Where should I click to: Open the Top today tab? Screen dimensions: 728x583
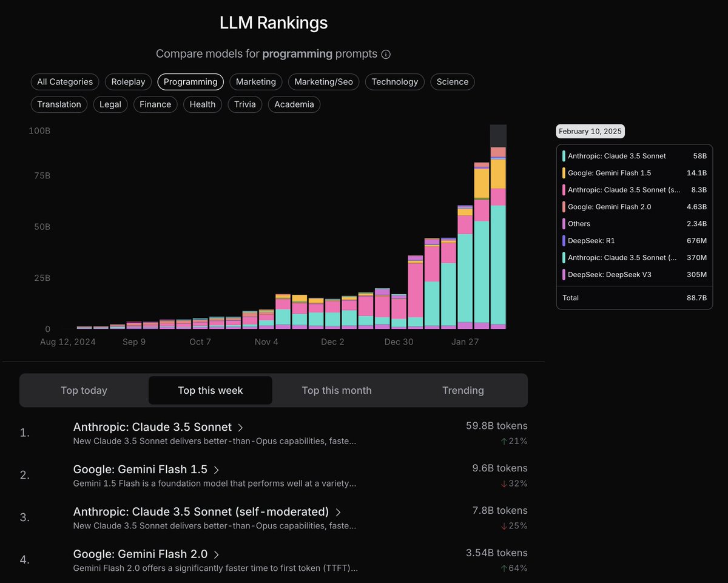tap(84, 390)
